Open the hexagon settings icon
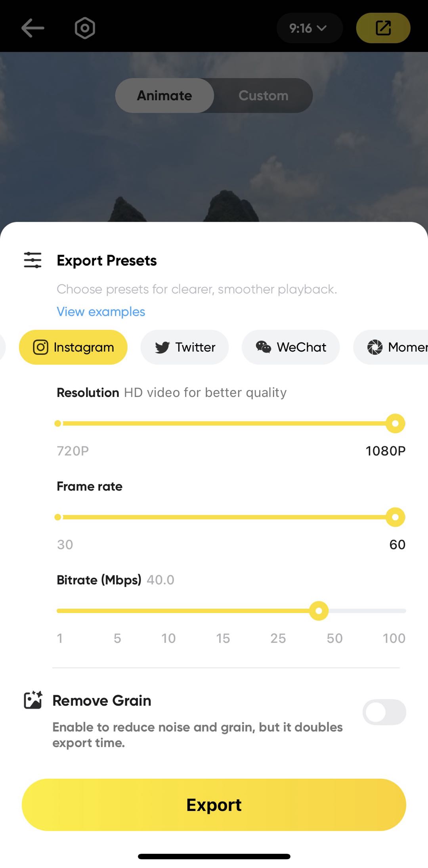 click(85, 28)
